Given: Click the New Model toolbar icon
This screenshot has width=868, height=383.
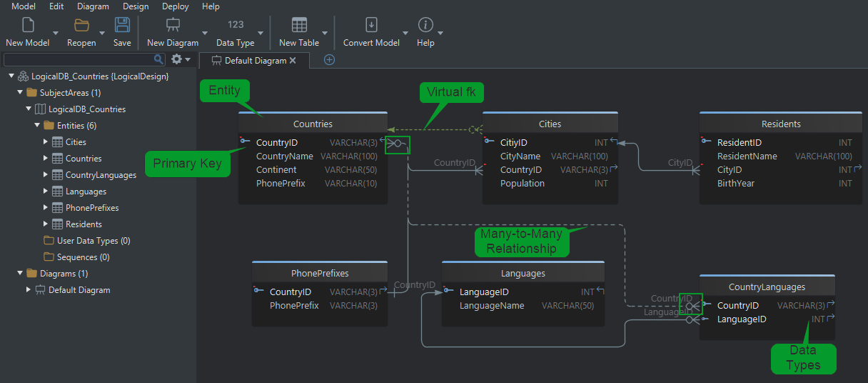Looking at the screenshot, I should coord(28,25).
